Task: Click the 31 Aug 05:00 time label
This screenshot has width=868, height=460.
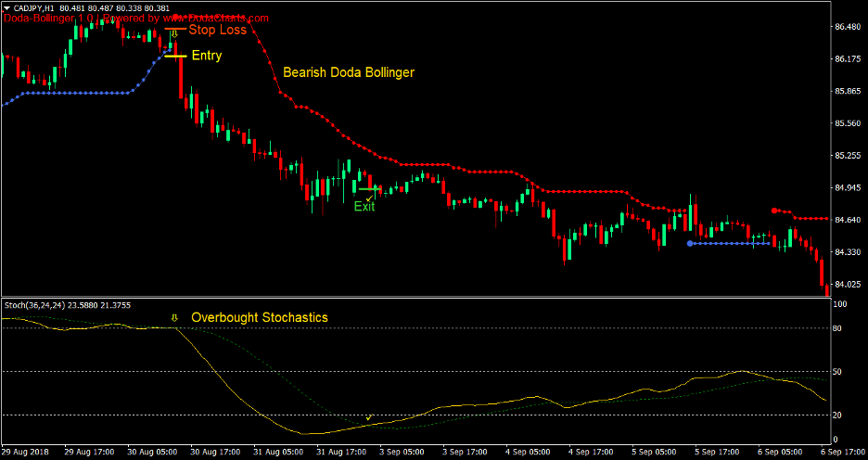Action: pyautogui.click(x=278, y=453)
